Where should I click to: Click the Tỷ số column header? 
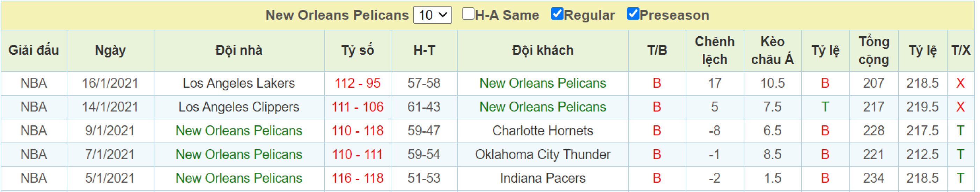point(357,51)
